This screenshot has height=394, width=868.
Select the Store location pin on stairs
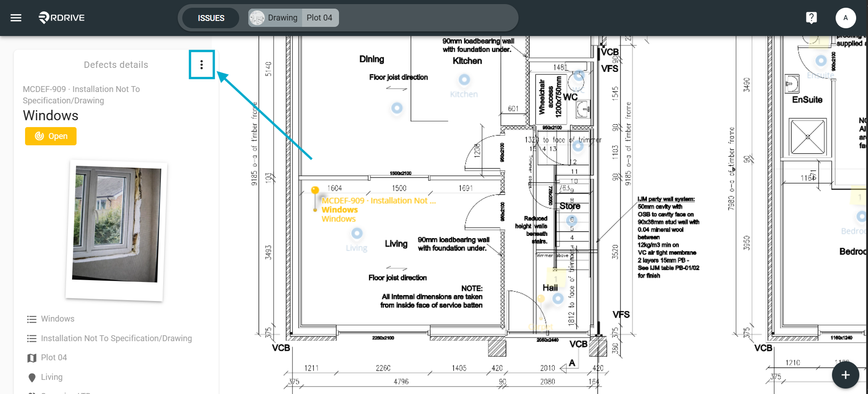pos(571,221)
